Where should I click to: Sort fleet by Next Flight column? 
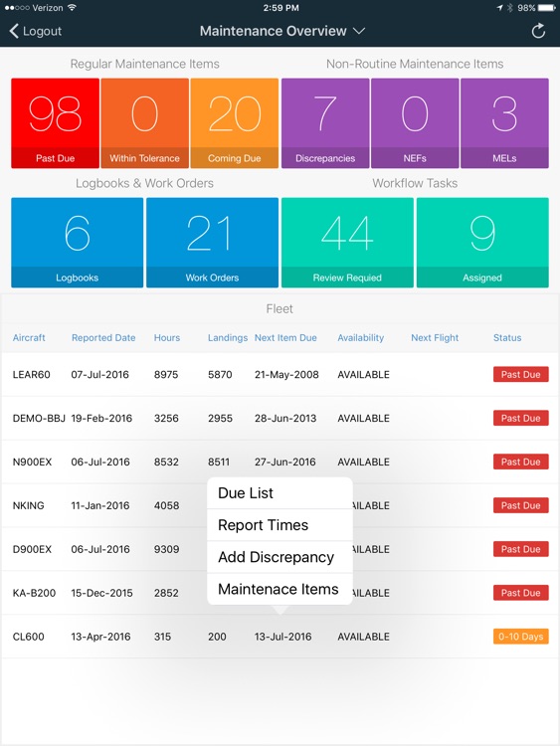click(x=435, y=338)
